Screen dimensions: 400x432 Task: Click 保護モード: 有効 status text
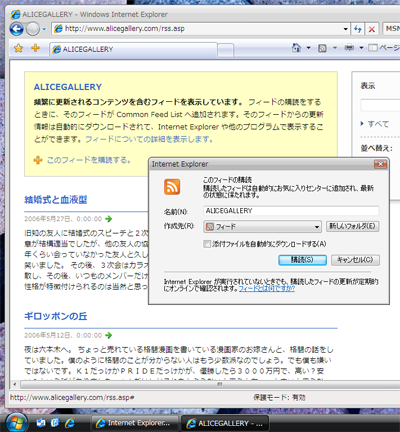click(x=279, y=397)
